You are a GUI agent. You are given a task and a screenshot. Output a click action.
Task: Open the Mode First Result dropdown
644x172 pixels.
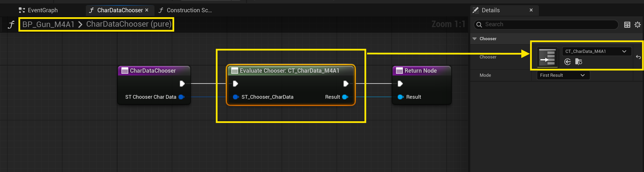click(x=563, y=75)
